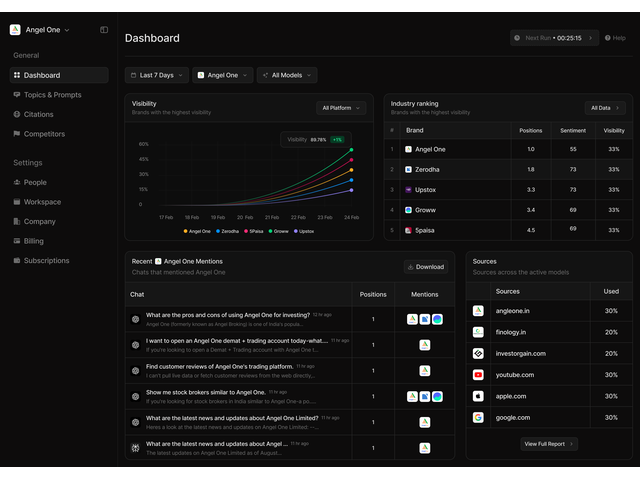Download recent mentions

pos(426,267)
